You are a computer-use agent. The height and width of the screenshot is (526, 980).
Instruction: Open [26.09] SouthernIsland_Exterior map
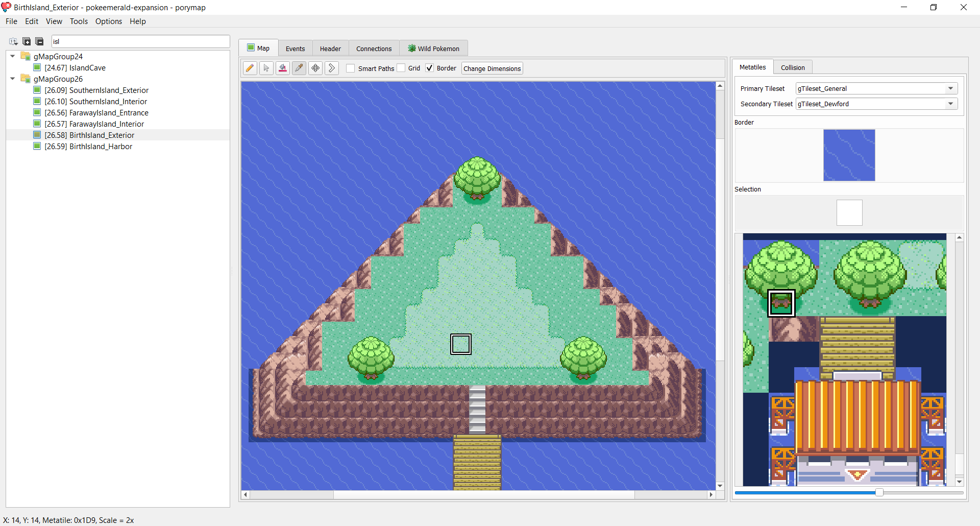point(96,90)
